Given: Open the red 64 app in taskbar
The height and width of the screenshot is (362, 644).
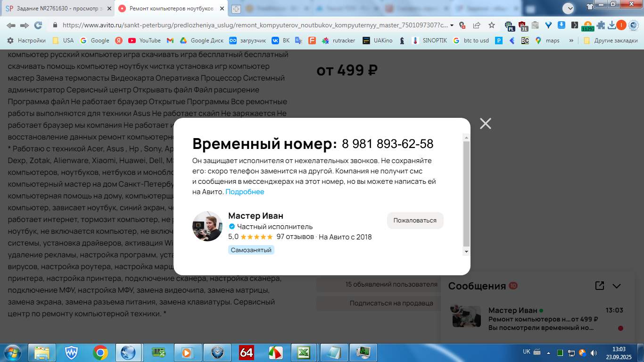Looking at the screenshot, I should (246, 353).
